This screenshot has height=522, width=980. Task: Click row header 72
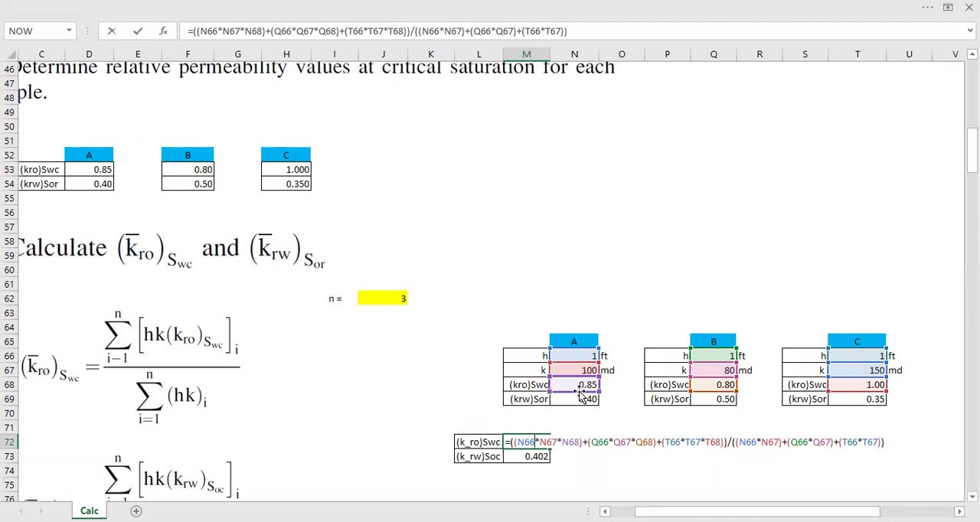[x=8, y=442]
